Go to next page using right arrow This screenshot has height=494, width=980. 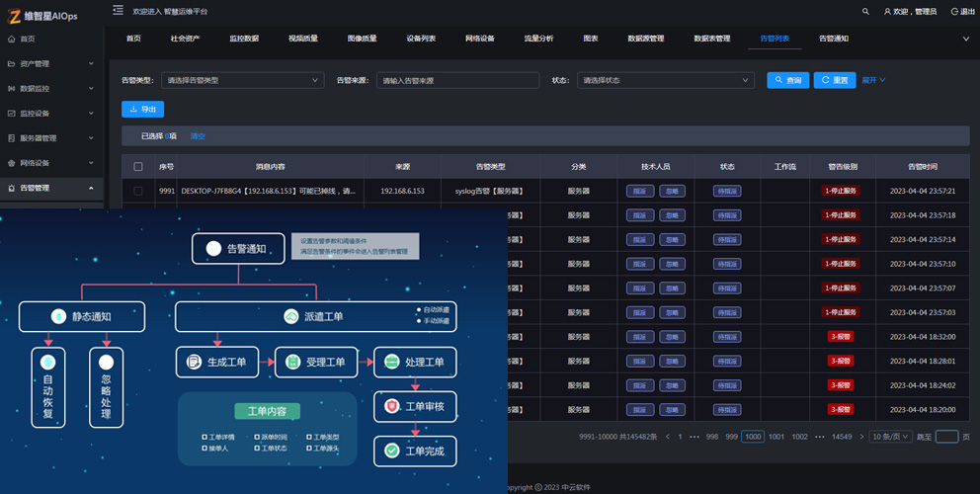tap(861, 436)
